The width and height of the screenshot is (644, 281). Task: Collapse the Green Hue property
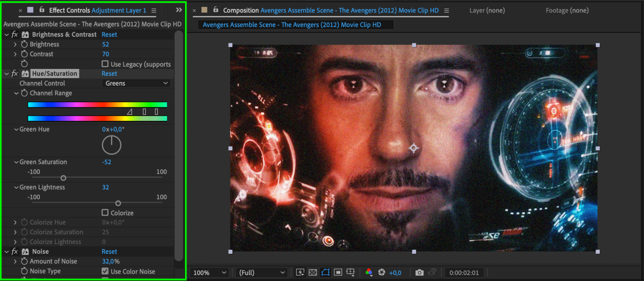click(x=16, y=129)
